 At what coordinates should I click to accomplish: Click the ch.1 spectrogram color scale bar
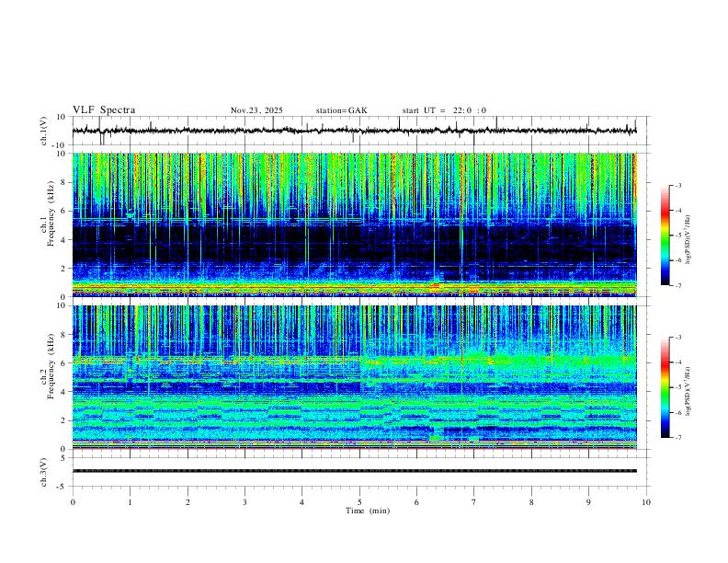pyautogui.click(x=665, y=236)
